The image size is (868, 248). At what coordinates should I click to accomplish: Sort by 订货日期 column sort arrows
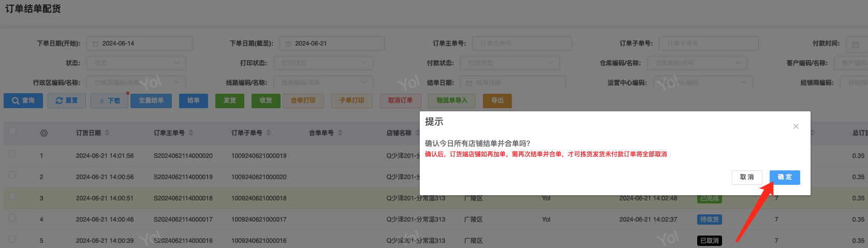tap(107, 133)
